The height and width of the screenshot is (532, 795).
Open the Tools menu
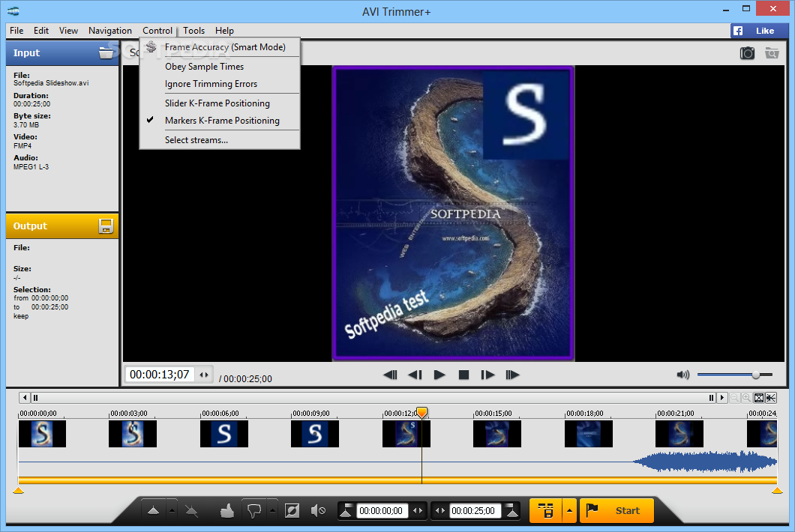pos(193,31)
